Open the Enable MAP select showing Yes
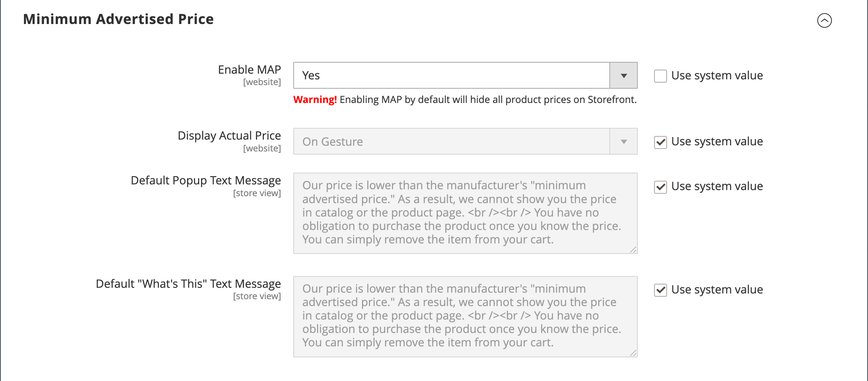This screenshot has width=868, height=381. 465,75
